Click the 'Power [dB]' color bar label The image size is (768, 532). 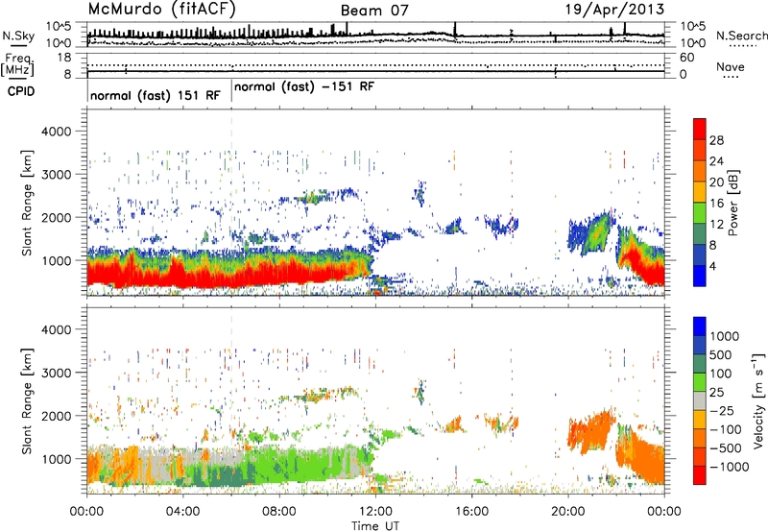click(733, 203)
